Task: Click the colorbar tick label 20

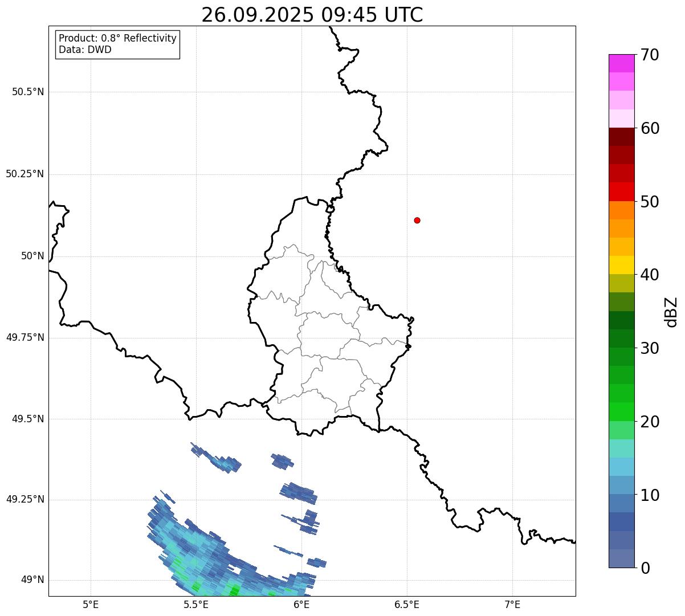Action: pos(650,422)
